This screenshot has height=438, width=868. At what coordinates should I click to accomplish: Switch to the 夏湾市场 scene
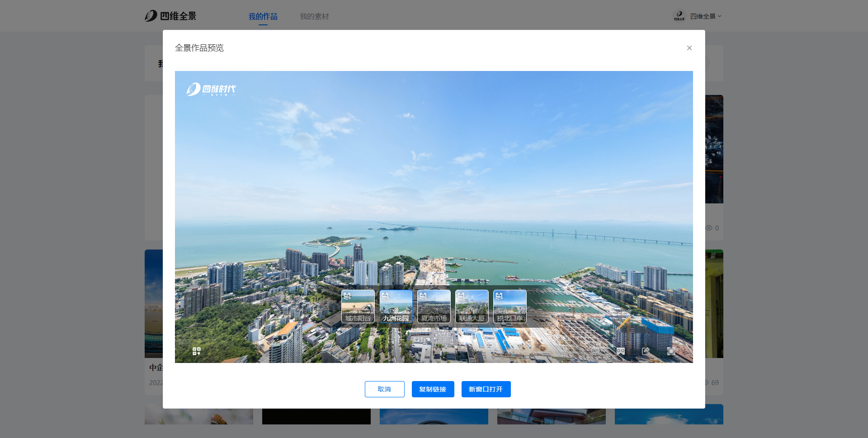point(434,306)
